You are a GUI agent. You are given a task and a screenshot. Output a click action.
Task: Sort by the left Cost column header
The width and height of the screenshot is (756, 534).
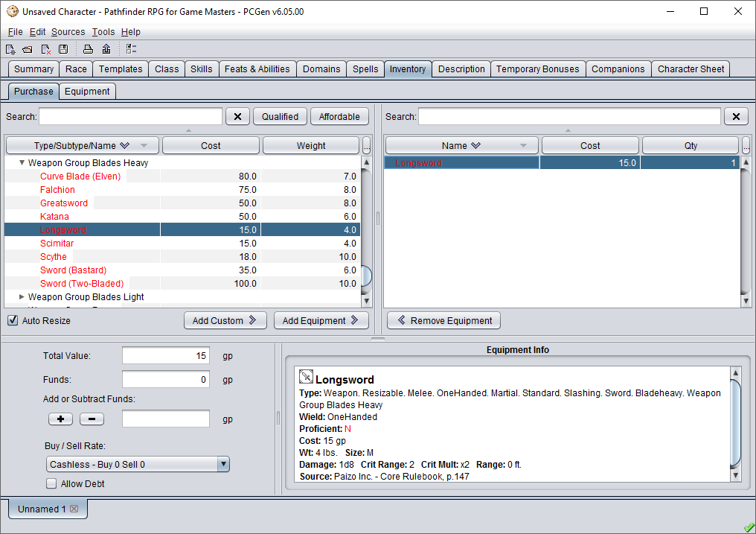coord(211,146)
